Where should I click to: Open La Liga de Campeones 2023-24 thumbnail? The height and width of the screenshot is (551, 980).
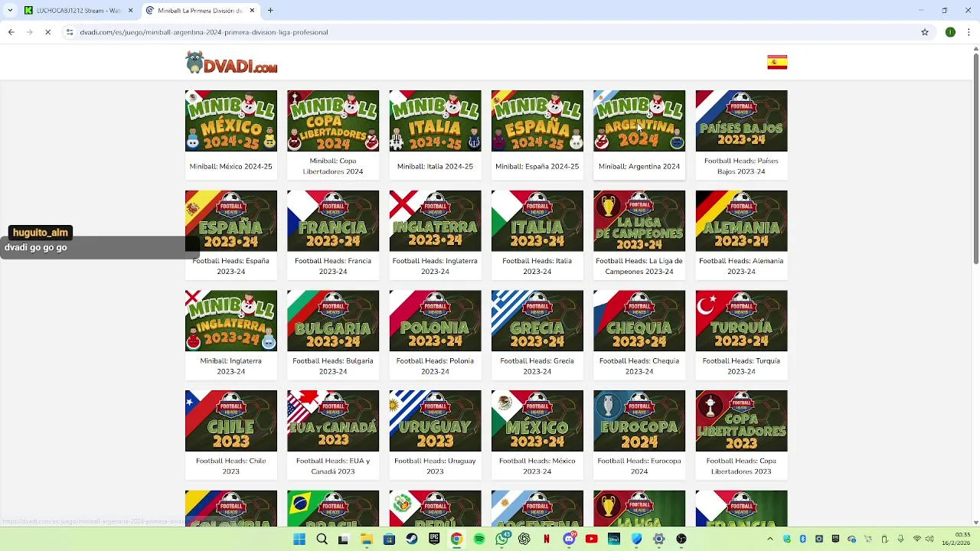coord(639,221)
